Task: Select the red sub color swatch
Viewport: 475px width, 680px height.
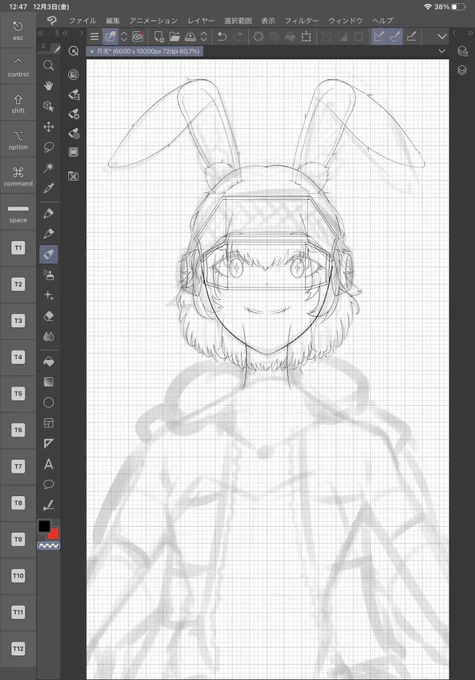Action: 54,534
